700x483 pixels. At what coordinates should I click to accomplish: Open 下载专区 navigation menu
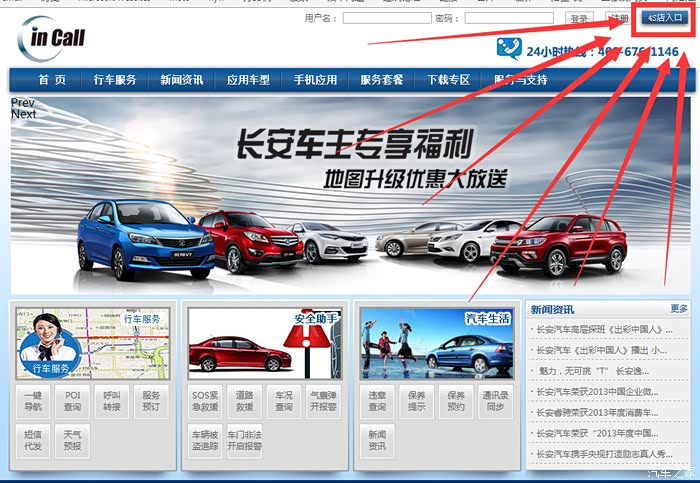448,80
